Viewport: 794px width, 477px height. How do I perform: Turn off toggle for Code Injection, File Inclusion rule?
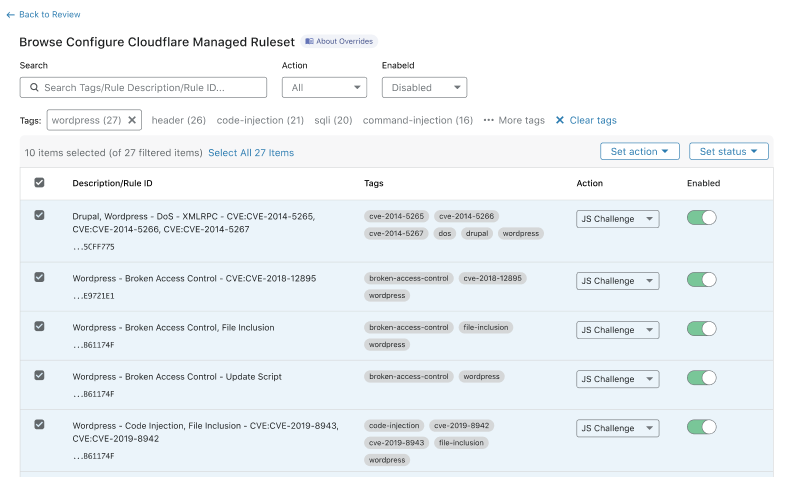tap(701, 427)
